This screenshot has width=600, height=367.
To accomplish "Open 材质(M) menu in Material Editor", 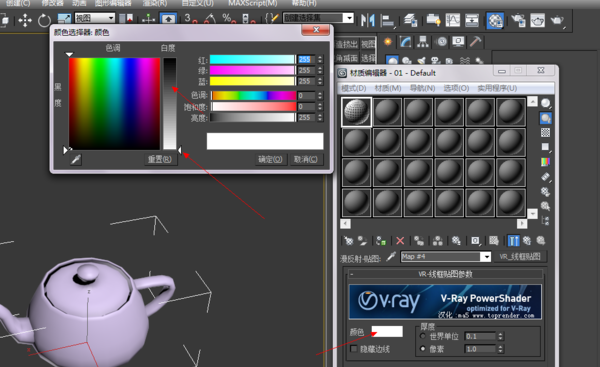I will pos(388,88).
